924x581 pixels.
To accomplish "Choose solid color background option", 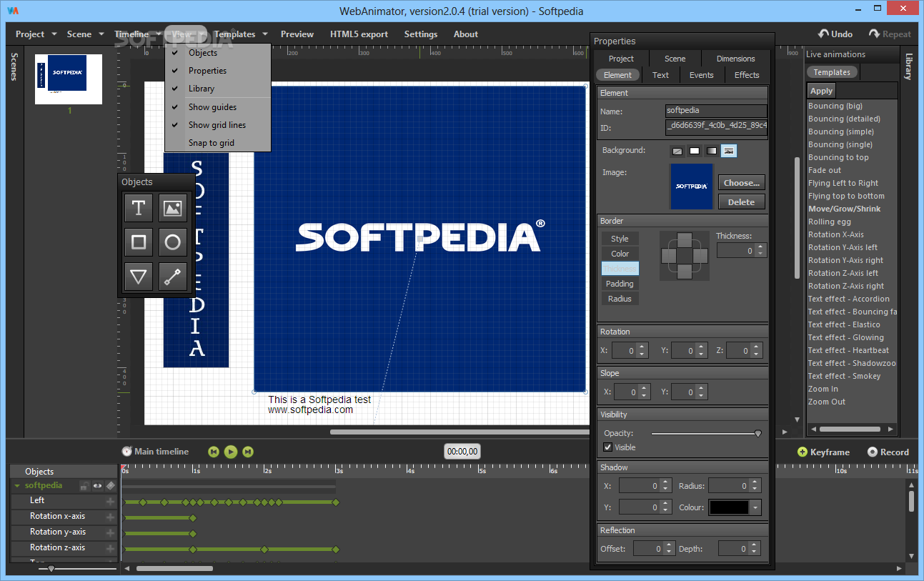I will click(x=695, y=151).
